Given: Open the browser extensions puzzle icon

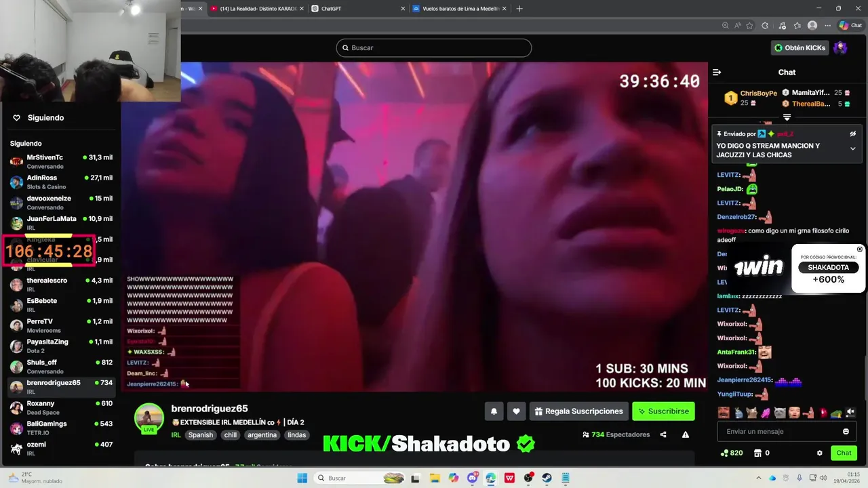Looking at the screenshot, I should point(765,26).
